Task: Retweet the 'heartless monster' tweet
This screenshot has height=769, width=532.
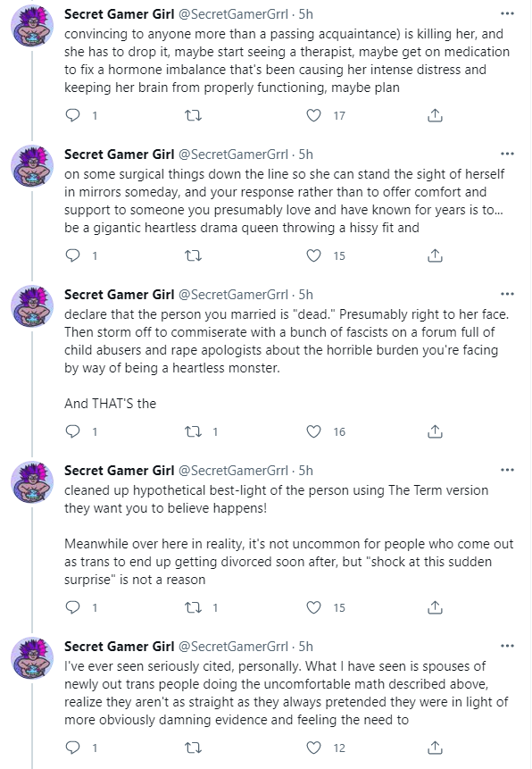Action: click(193, 431)
